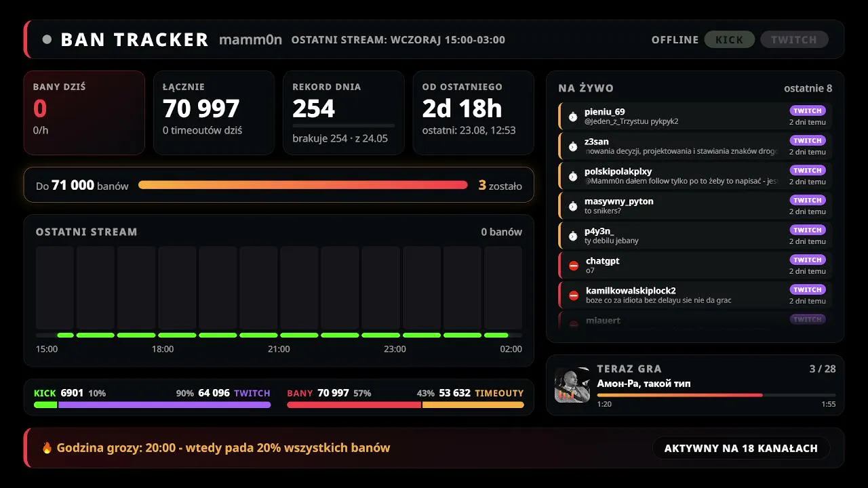Click the red BANY segment of ratio bar
Viewport: 868px width, 488px height.
click(354, 405)
